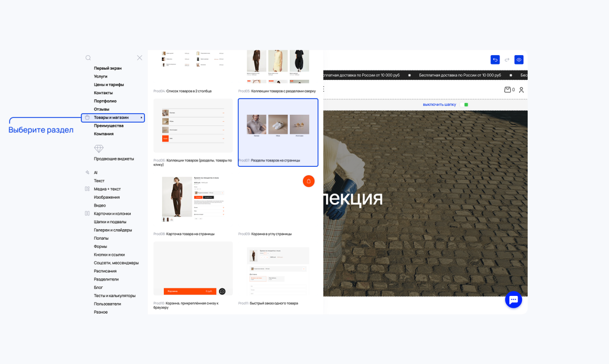Open the Разное category
Image resolution: width=609 pixels, height=364 pixels.
click(101, 312)
